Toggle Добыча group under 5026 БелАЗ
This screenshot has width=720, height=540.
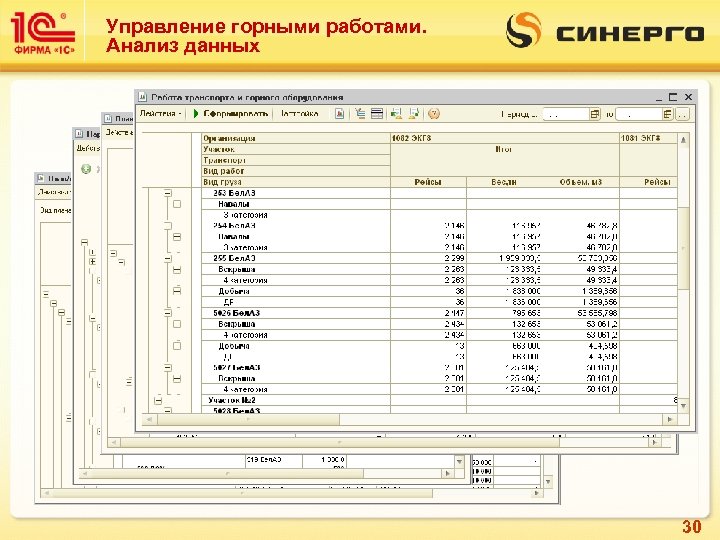click(177, 346)
